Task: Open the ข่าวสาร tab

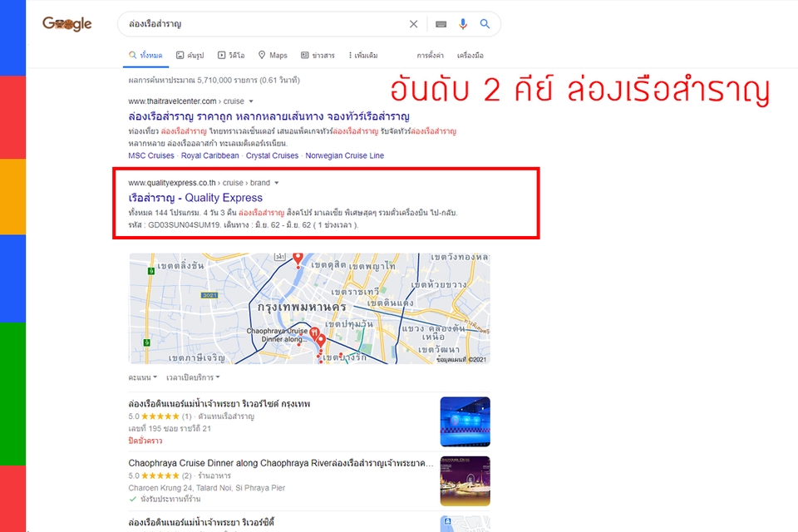Action: 318,55
